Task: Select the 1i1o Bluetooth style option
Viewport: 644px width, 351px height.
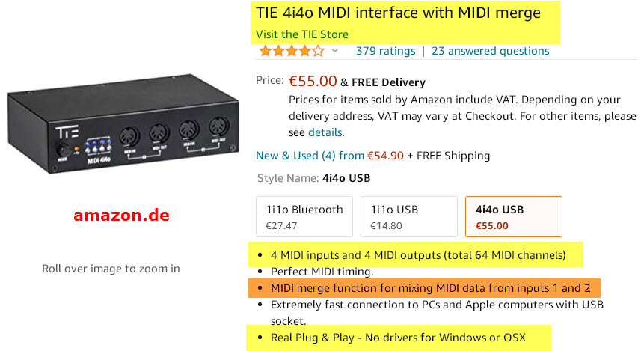Action: (x=304, y=216)
